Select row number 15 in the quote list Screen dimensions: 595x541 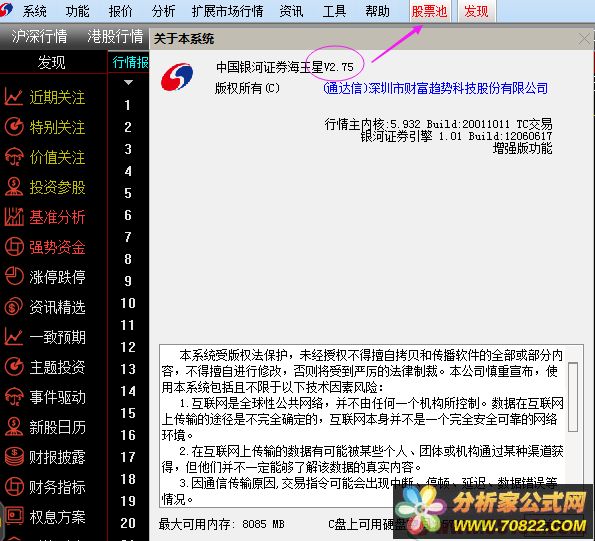tap(128, 413)
